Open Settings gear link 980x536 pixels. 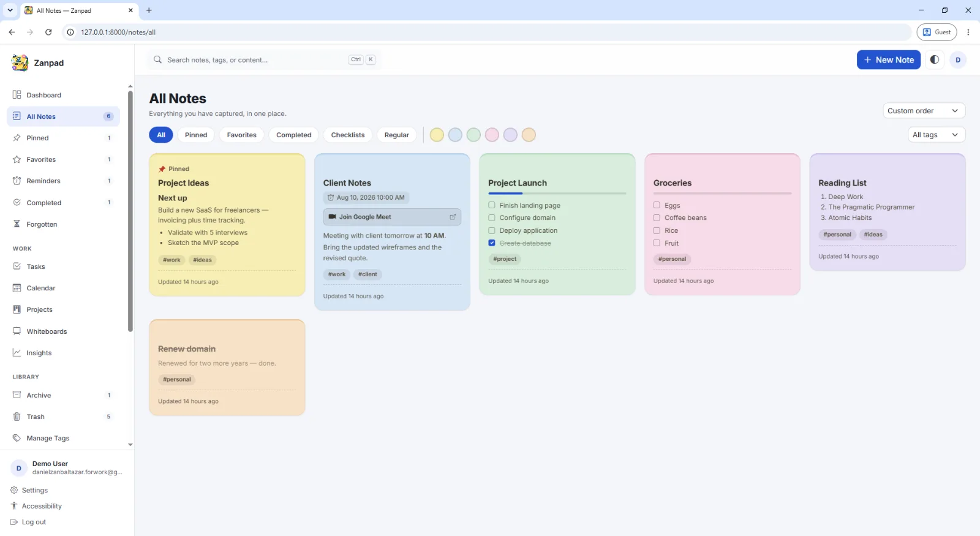(x=29, y=490)
